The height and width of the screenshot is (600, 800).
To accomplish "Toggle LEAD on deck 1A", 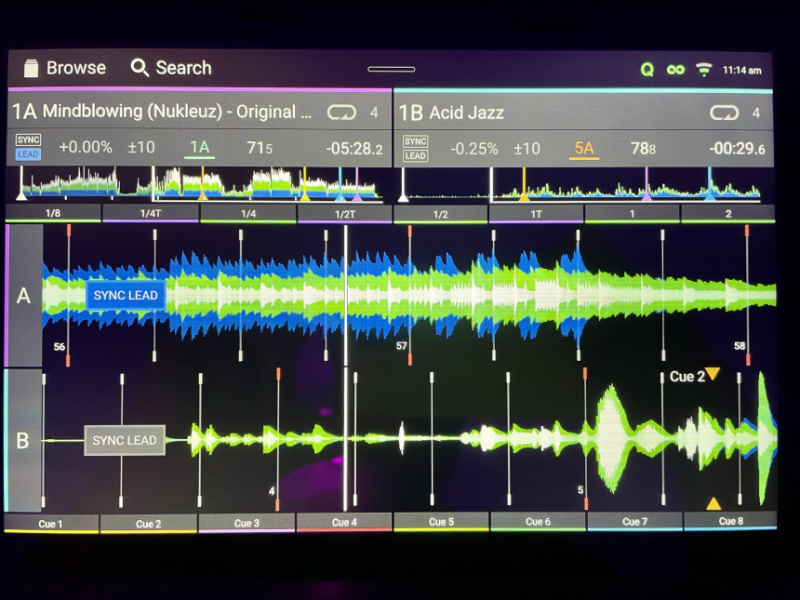I will [x=29, y=154].
